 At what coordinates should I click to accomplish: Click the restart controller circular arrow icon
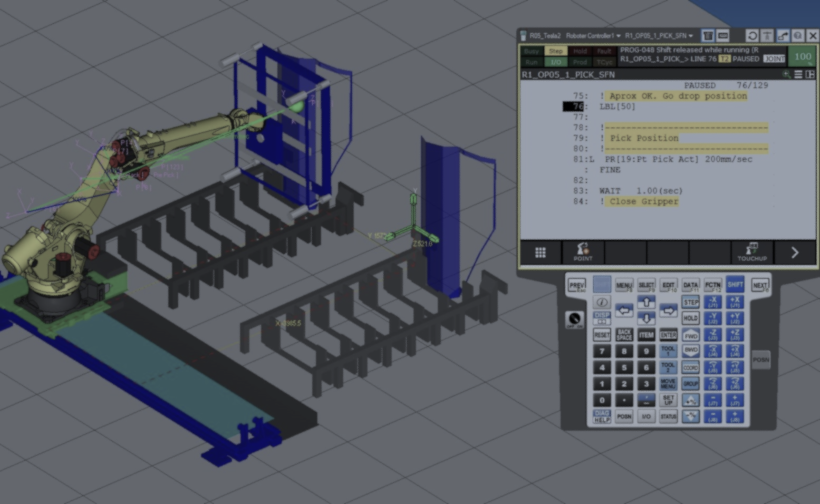pos(753,36)
